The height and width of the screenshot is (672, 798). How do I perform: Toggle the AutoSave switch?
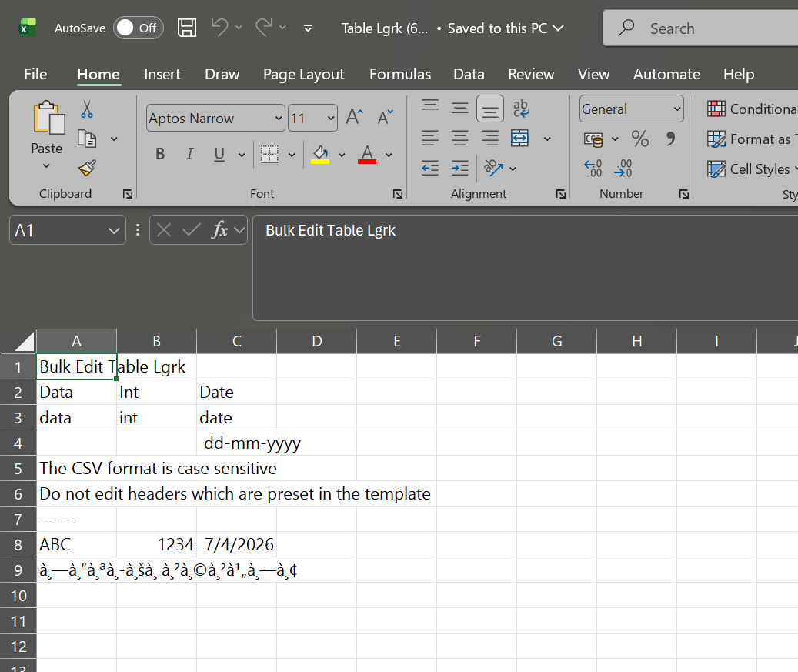click(x=138, y=28)
